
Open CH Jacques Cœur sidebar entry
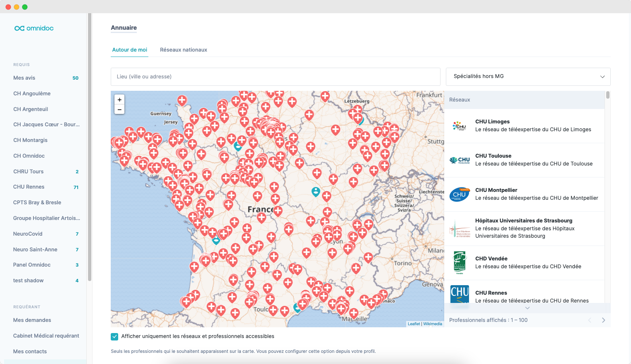(x=46, y=125)
